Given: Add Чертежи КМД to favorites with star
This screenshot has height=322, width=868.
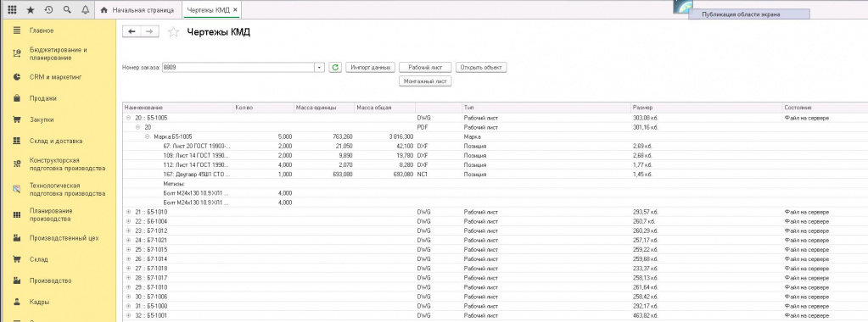Looking at the screenshot, I should tap(174, 32).
